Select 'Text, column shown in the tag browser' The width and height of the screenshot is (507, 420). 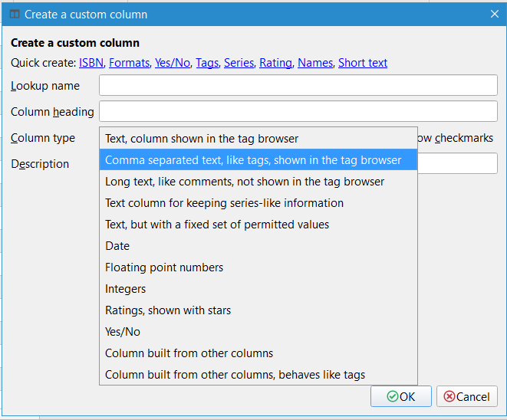click(x=202, y=139)
